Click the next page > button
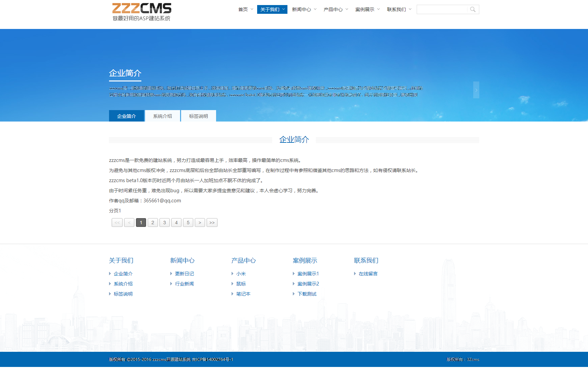This screenshot has height=372, width=588. click(200, 223)
